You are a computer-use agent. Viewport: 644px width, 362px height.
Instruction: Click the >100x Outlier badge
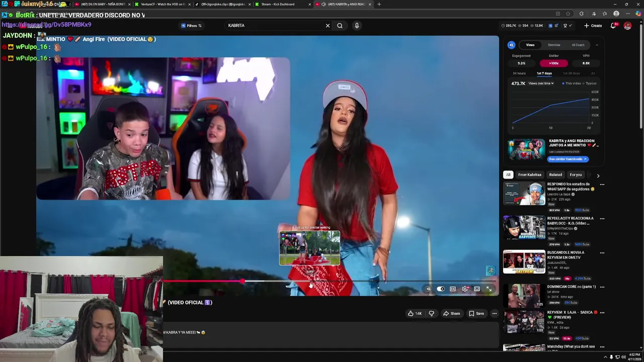pos(554,63)
